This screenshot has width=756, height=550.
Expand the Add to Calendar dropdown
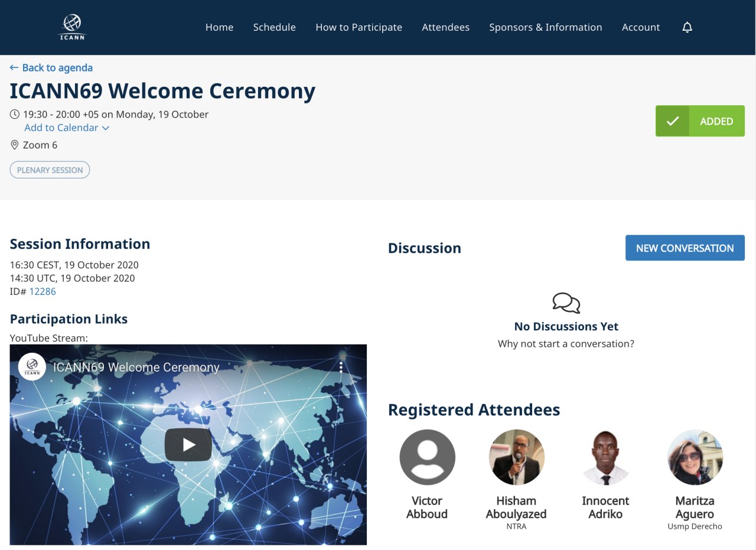(x=67, y=128)
